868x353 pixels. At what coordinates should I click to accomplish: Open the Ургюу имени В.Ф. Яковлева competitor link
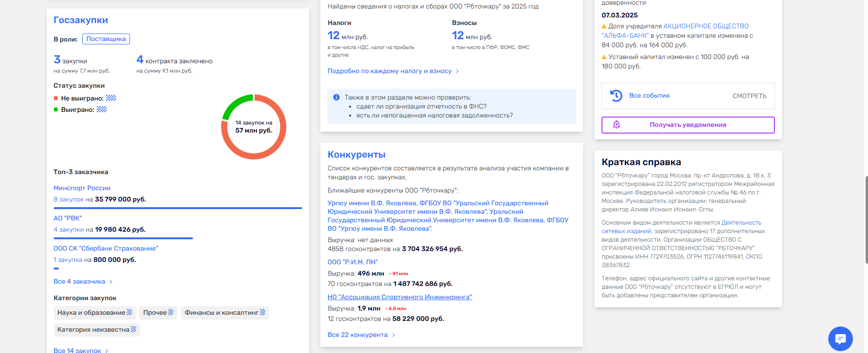click(448, 216)
